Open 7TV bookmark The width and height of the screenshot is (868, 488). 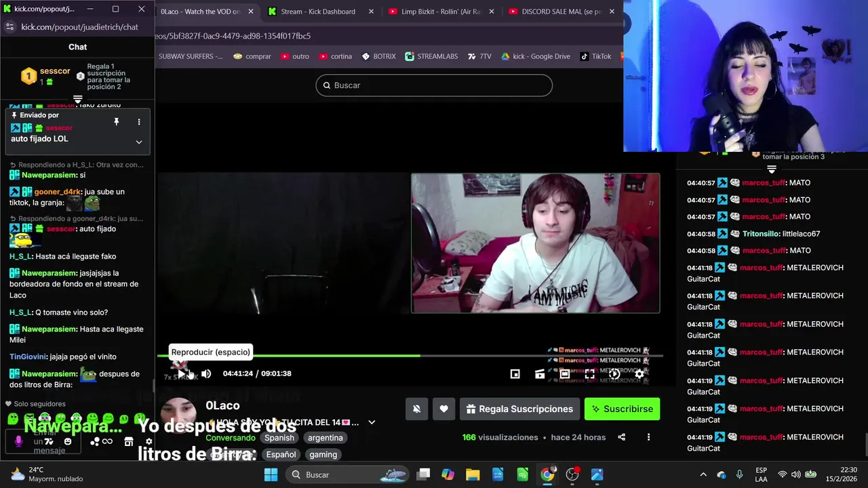[x=479, y=56]
